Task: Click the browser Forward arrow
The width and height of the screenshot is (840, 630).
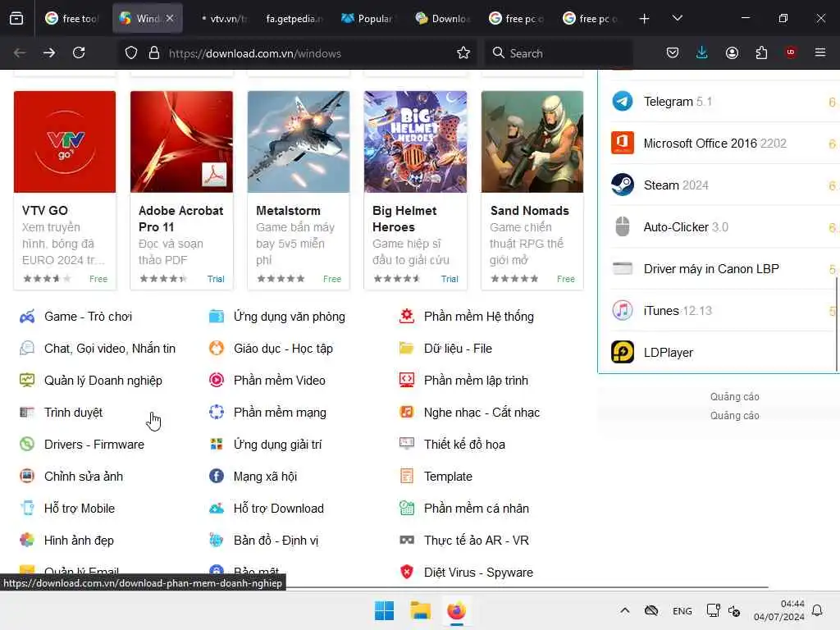Action: pyautogui.click(x=48, y=52)
